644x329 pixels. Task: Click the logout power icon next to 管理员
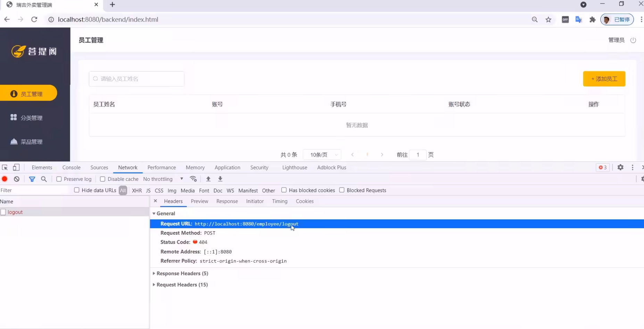(633, 40)
